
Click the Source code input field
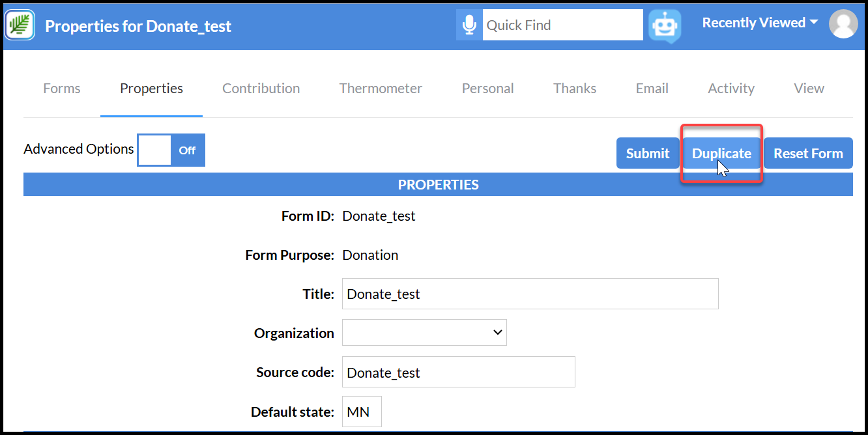point(458,372)
